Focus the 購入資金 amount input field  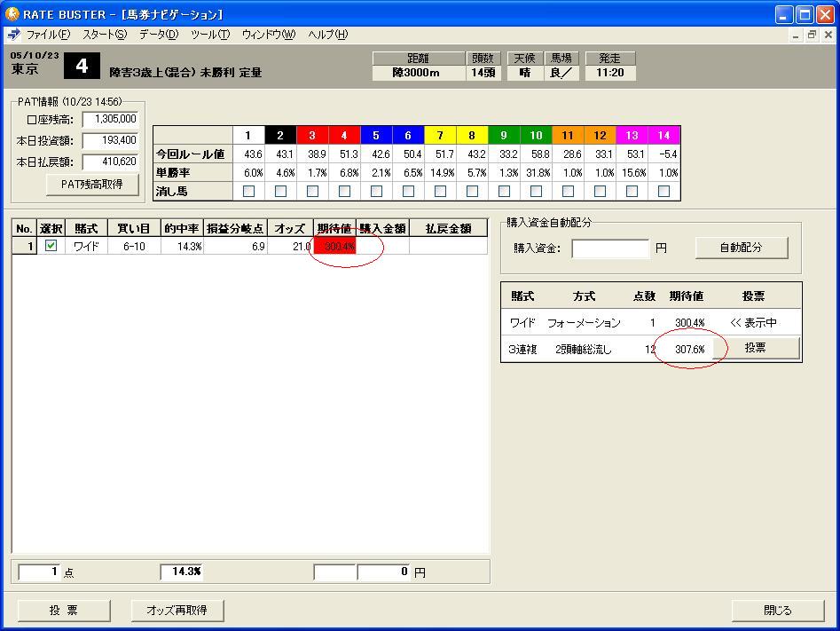coord(610,248)
